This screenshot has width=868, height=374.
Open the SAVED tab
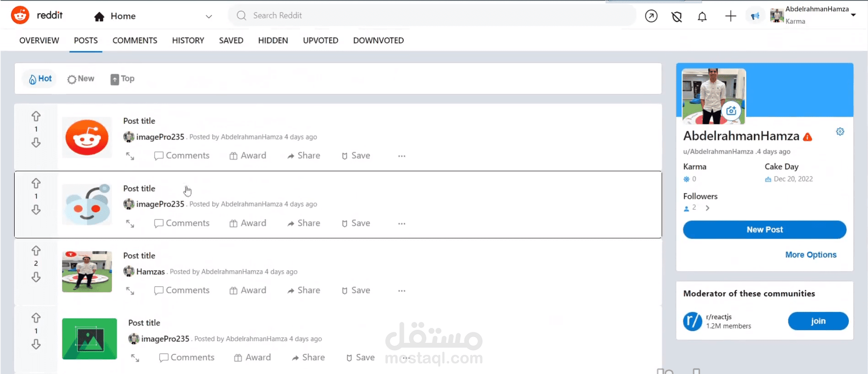click(231, 40)
